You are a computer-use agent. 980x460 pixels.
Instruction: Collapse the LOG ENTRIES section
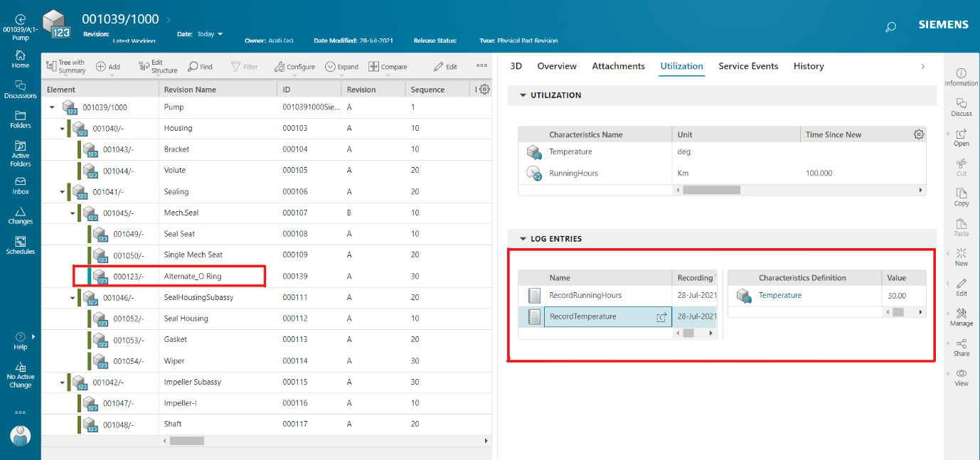[x=524, y=238]
